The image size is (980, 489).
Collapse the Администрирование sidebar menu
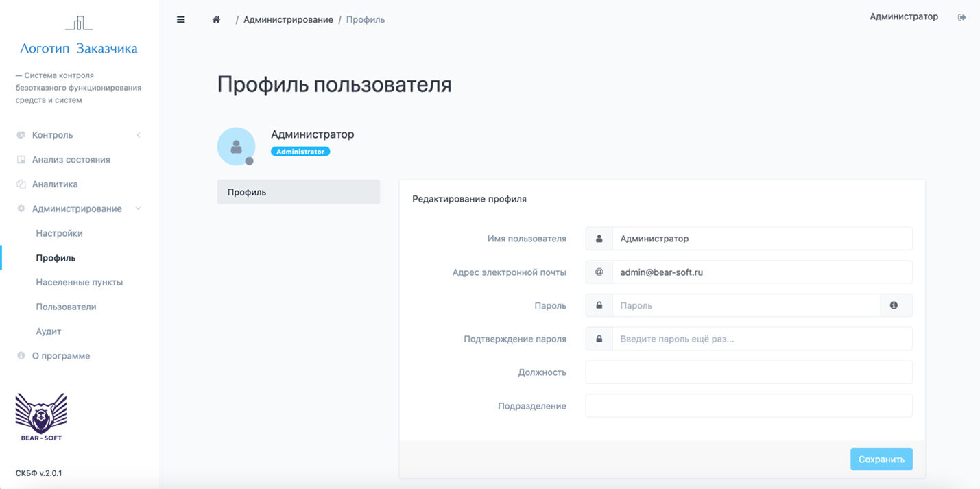click(x=80, y=208)
